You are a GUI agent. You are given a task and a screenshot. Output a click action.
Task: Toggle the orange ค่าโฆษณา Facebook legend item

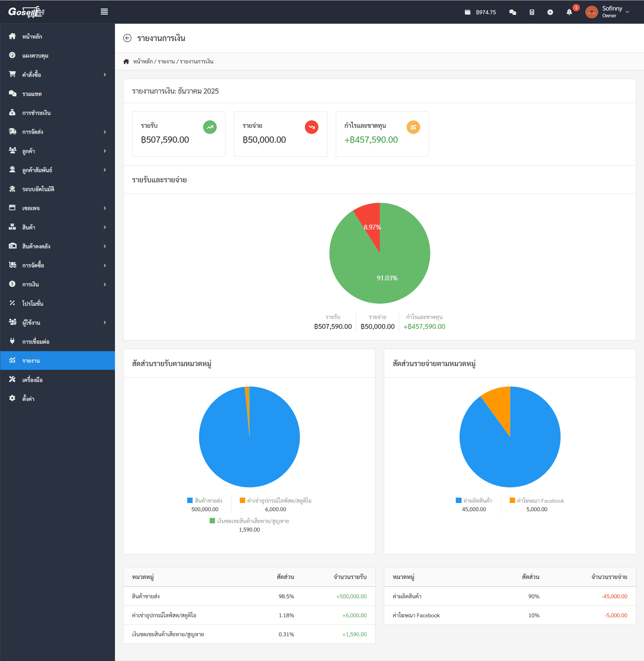pos(537,501)
